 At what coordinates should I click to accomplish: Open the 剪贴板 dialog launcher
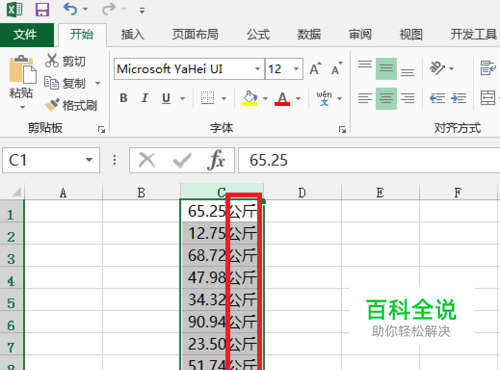pyautogui.click(x=101, y=129)
